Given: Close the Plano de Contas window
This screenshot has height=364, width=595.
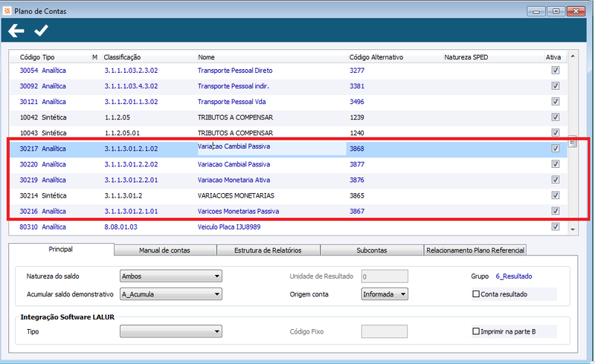Looking at the screenshot, I should (576, 11).
